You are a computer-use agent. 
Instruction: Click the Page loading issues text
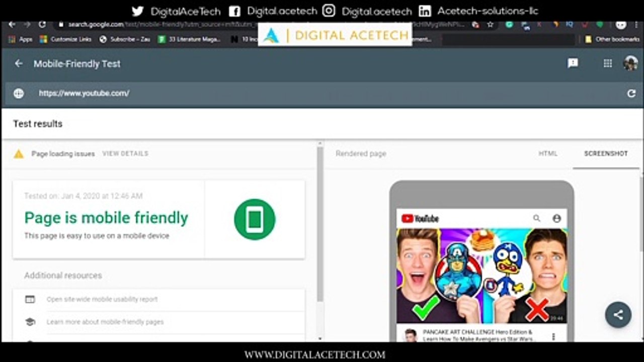63,154
